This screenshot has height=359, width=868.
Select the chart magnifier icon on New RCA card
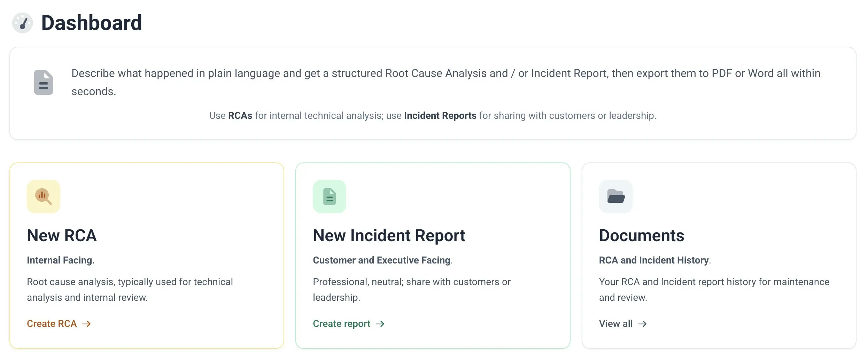(43, 196)
